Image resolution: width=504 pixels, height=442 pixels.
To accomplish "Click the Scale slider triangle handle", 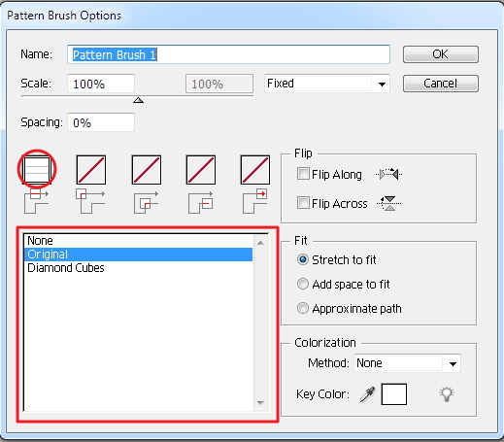I will [138, 100].
